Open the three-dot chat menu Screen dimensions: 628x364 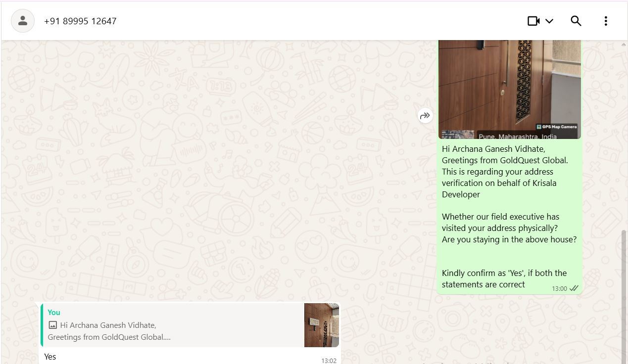click(606, 21)
